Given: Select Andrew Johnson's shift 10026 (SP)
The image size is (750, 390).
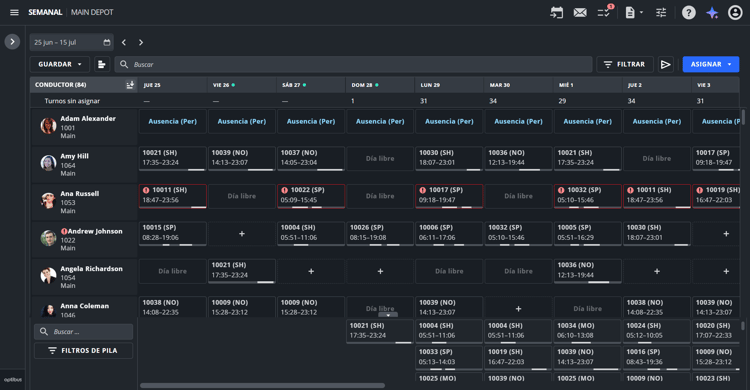Looking at the screenshot, I should [380, 234].
